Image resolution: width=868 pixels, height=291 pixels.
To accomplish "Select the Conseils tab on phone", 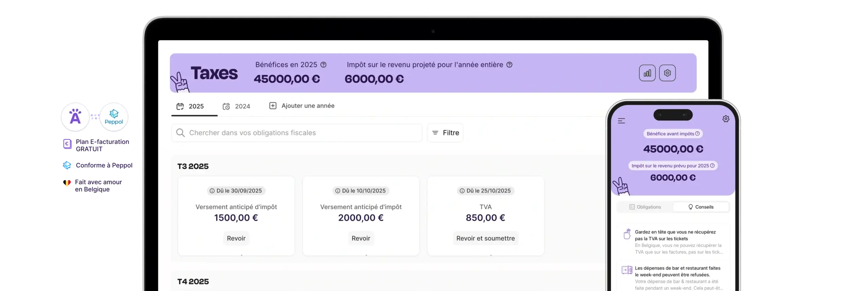I will point(701,207).
